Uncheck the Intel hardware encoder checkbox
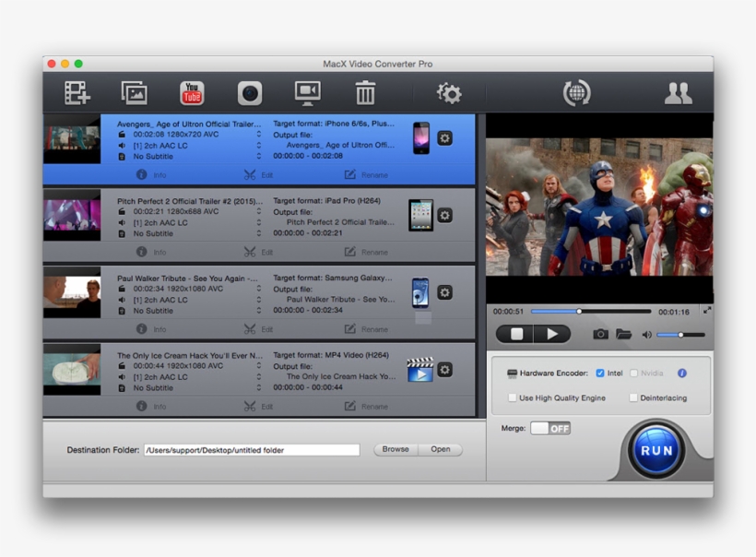The width and height of the screenshot is (756, 557). click(600, 373)
